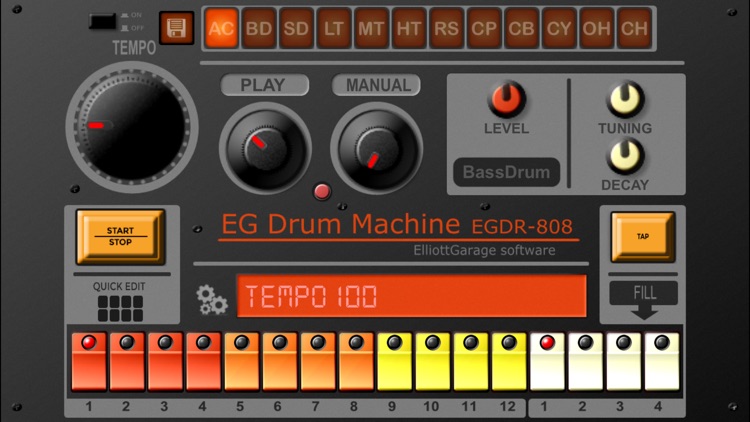Toggle first white step pad with lit LED

(548, 362)
